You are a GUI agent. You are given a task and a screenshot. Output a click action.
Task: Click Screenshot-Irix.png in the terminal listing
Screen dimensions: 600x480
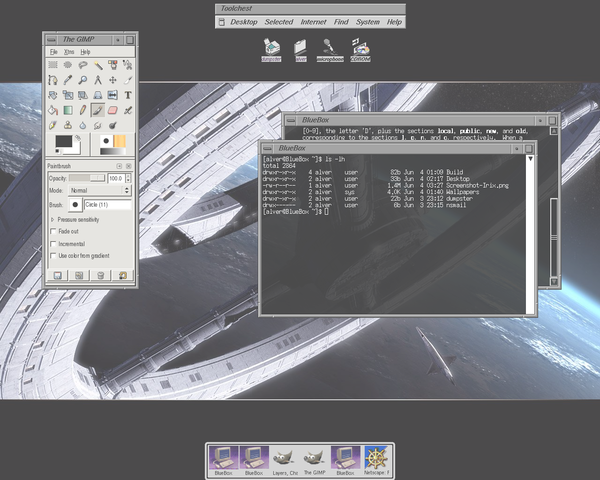coord(477,185)
